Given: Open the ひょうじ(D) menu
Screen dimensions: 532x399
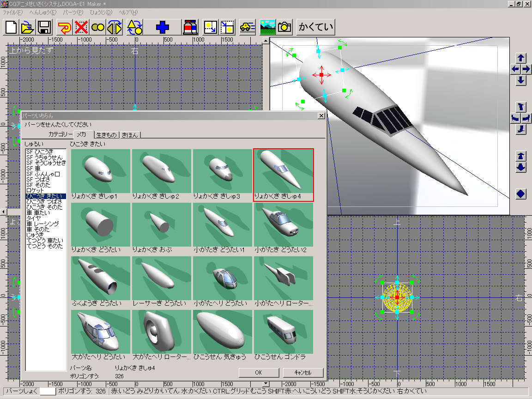Looking at the screenshot, I should pyautogui.click(x=101, y=12).
